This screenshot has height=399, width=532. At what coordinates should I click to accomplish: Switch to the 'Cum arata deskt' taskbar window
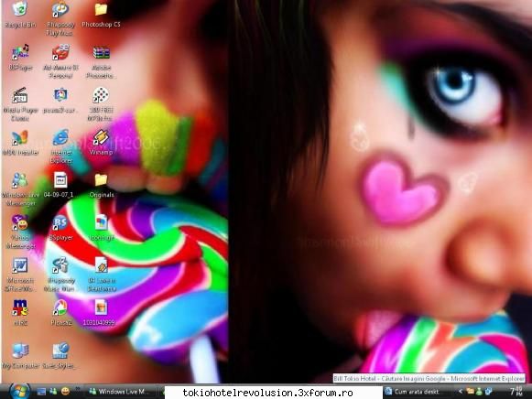pyautogui.click(x=415, y=392)
